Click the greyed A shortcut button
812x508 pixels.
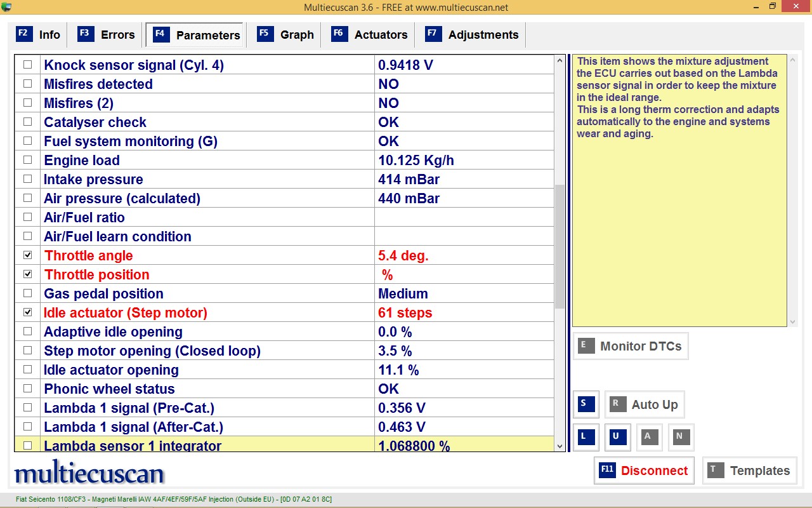tap(649, 437)
